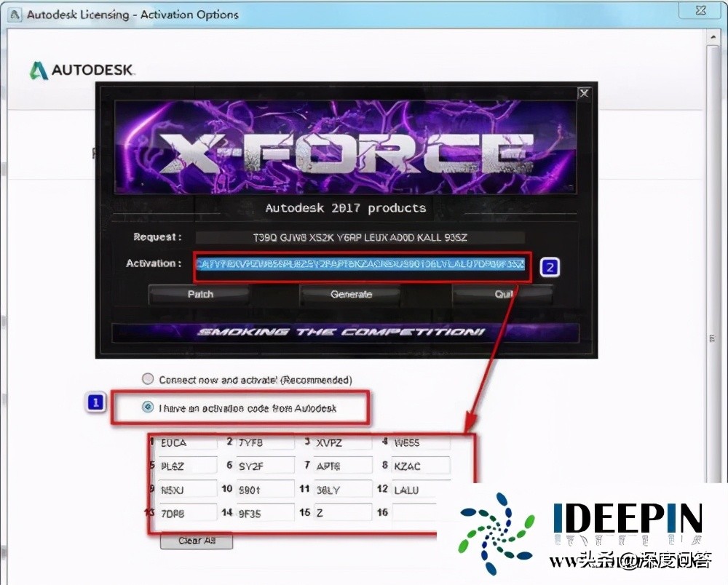Screen dimensions: 728x585
Task: Click activation code box 13 containing 7DP8
Action: click(x=188, y=513)
